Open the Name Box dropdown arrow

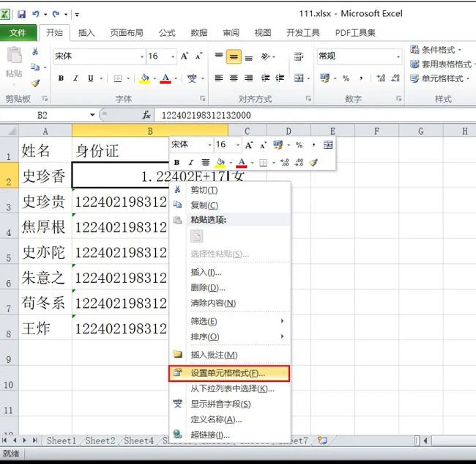[92, 115]
